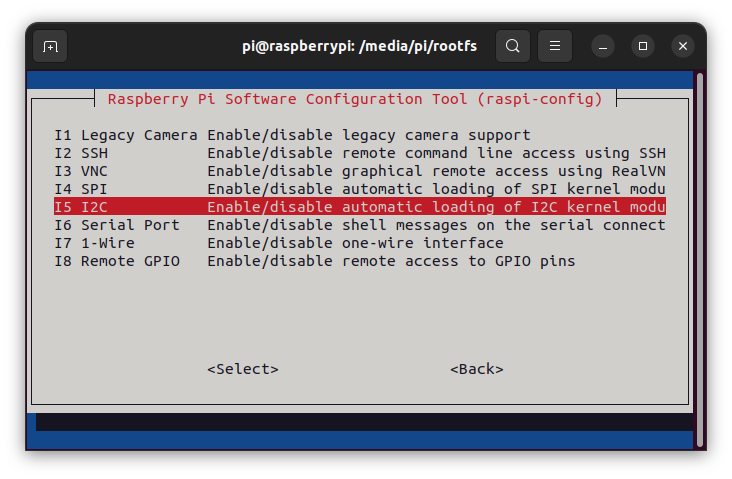Open the hamburger menu in title bar
Screen dimensions: 732x479
[x=555, y=46]
